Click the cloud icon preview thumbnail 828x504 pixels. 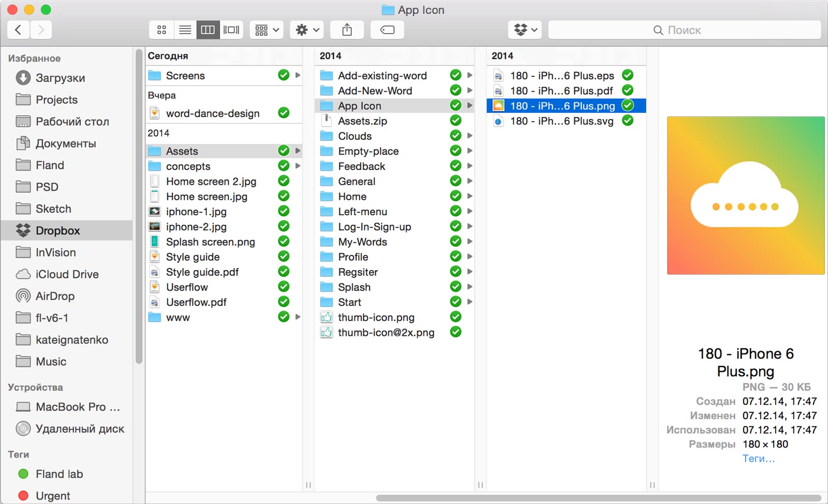coord(745,196)
